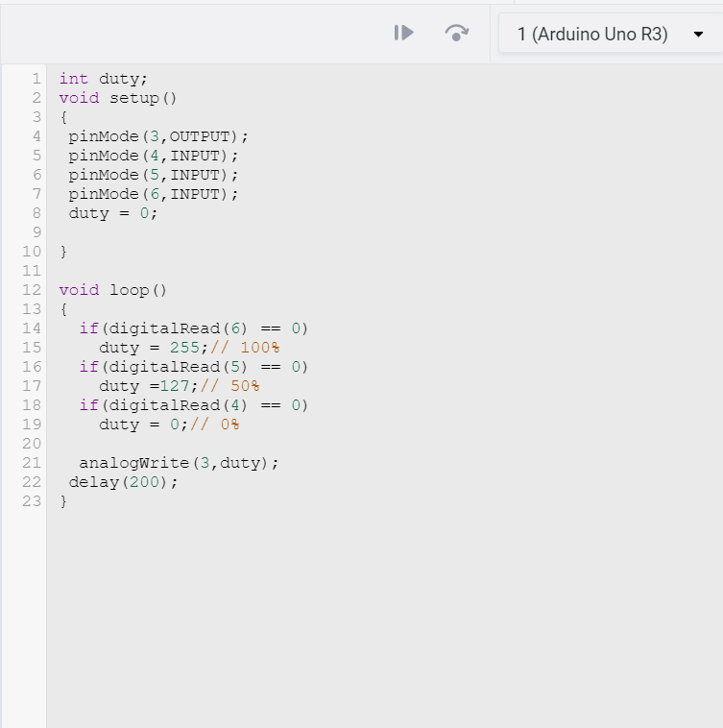Click the '// 0%' comment
Viewport: 723px width, 728px height.
215,425
